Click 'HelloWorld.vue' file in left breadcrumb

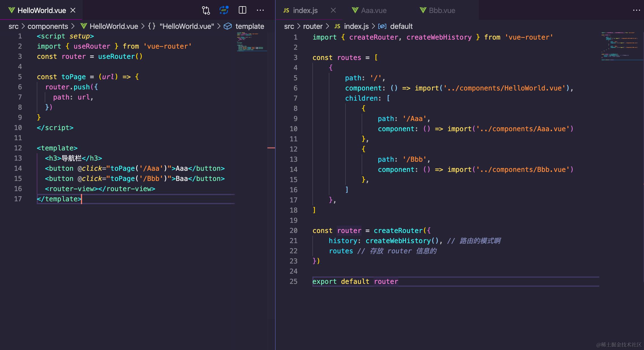(114, 26)
